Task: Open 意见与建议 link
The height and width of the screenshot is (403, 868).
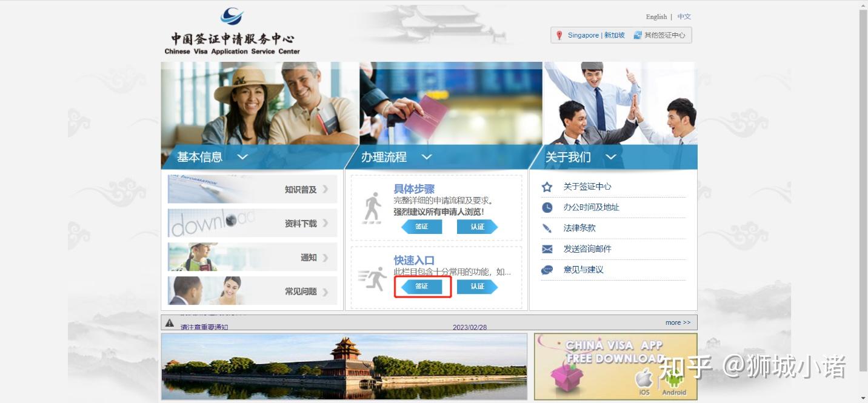Action: [x=584, y=270]
